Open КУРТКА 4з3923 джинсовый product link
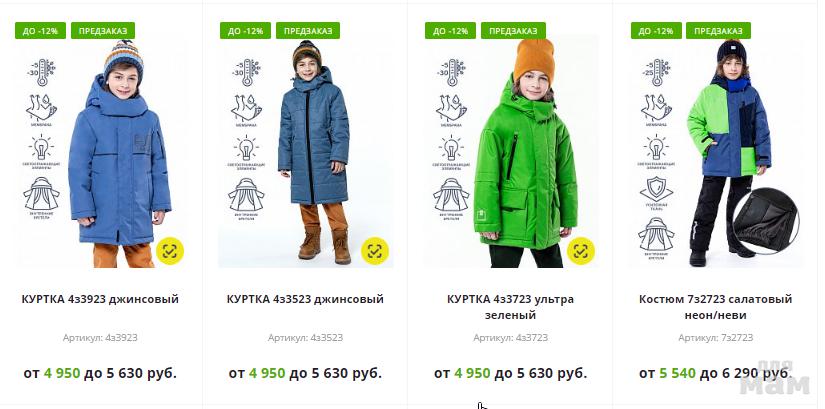Viewport: 825px width, 409px height. coord(100,299)
